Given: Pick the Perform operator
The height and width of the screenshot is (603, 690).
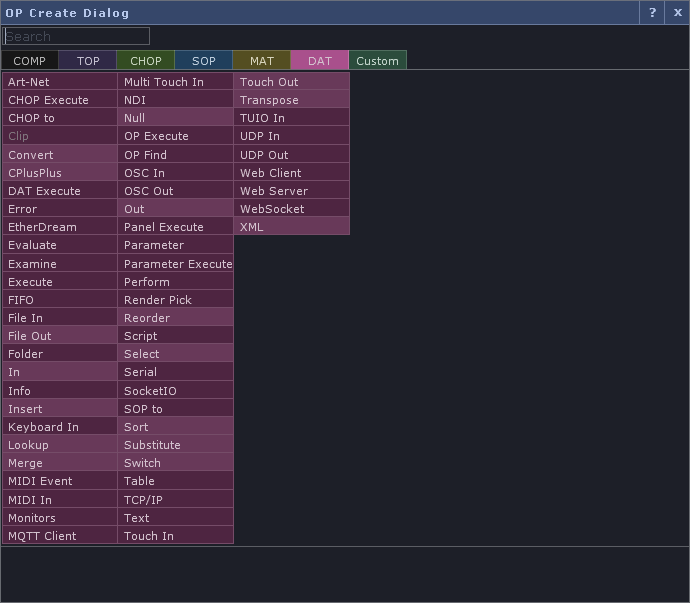Looking at the screenshot, I should click(x=176, y=282).
